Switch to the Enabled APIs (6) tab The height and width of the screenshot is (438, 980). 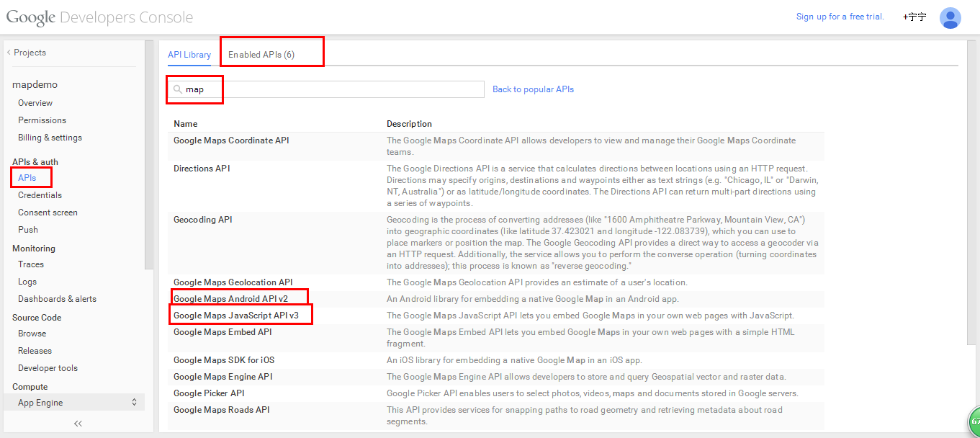(261, 55)
